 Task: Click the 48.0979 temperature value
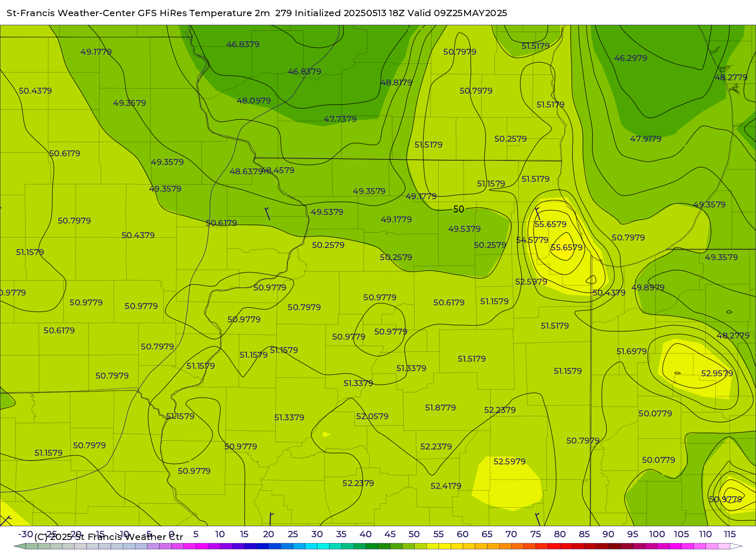[x=254, y=101]
